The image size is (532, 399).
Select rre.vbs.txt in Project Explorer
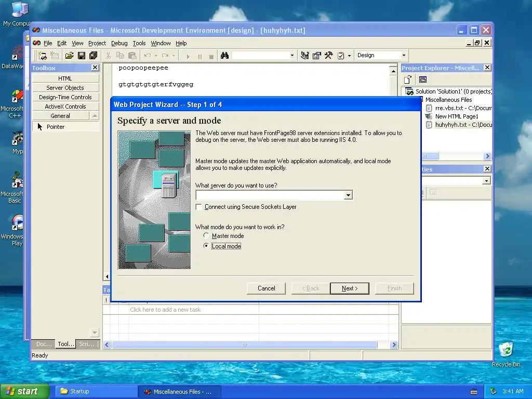click(x=459, y=108)
